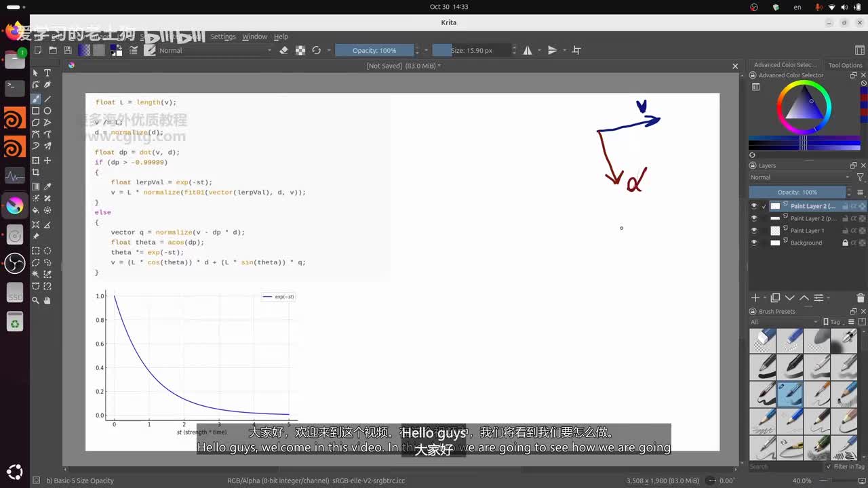Click the brush presets Search field
868x488 pixels.
(787, 466)
